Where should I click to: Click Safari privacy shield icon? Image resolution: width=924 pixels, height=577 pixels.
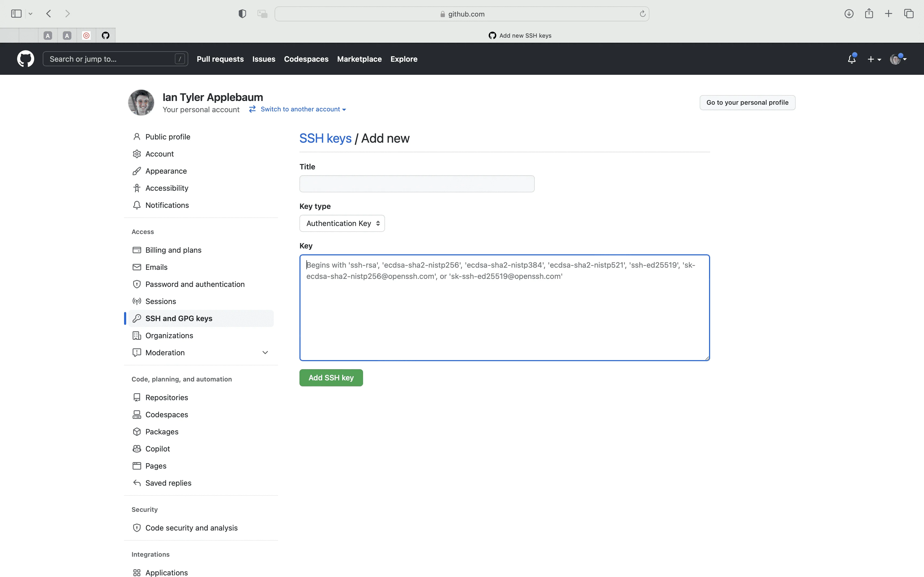242,14
